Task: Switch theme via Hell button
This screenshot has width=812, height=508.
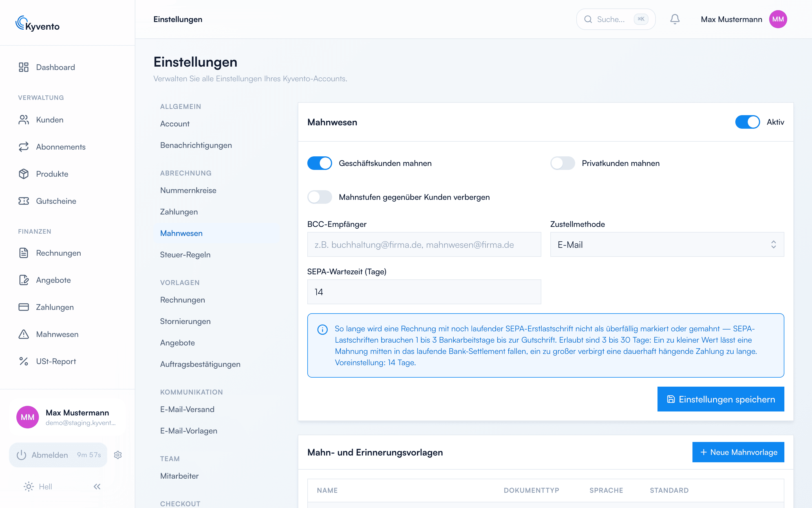Action: click(37, 487)
